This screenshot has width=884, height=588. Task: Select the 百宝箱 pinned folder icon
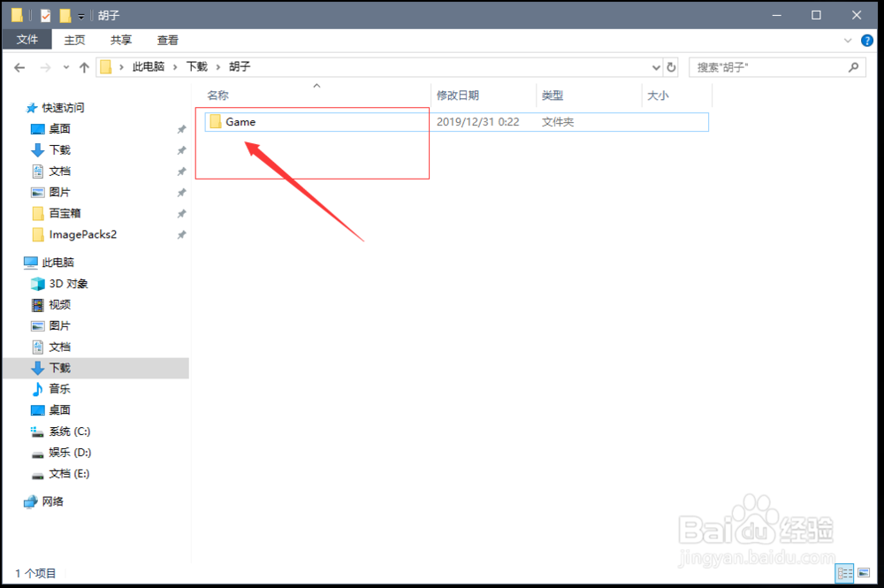39,213
